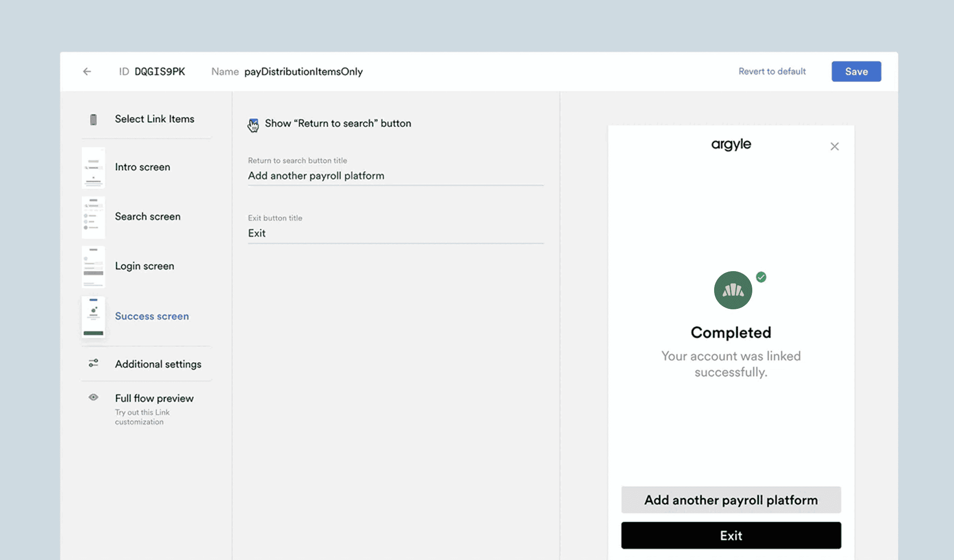Screen dimensions: 954x560
Task: Click the Full flow preview eye icon
Action: point(93,397)
